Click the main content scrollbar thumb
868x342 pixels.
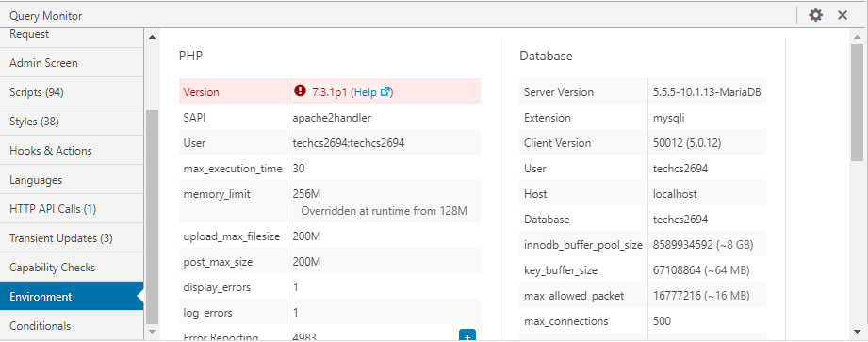point(857,104)
